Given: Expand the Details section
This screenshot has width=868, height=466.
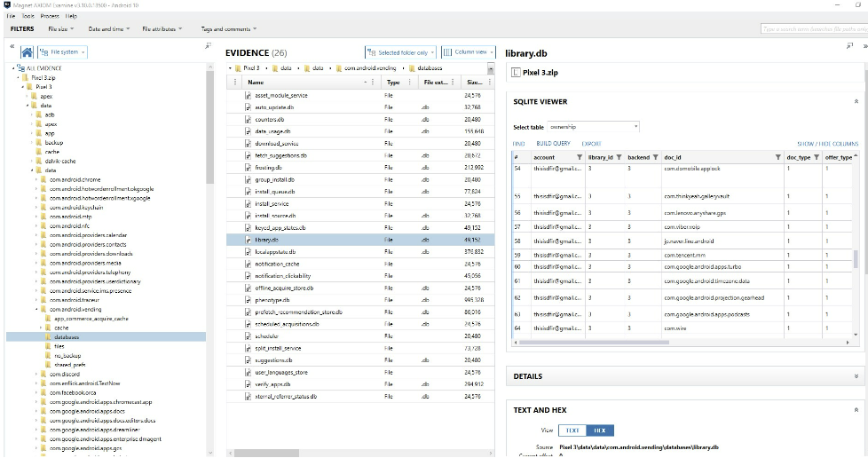Looking at the screenshot, I should pyautogui.click(x=856, y=376).
